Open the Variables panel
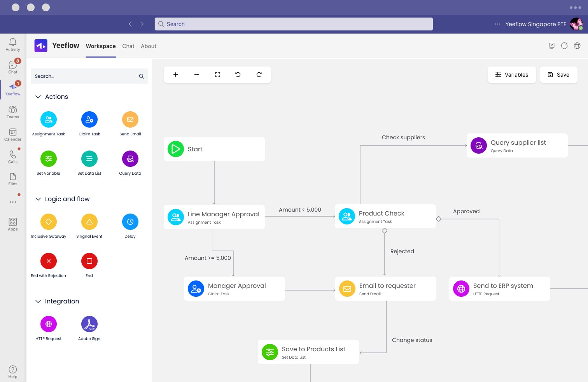This screenshot has height=382, width=588. point(512,75)
